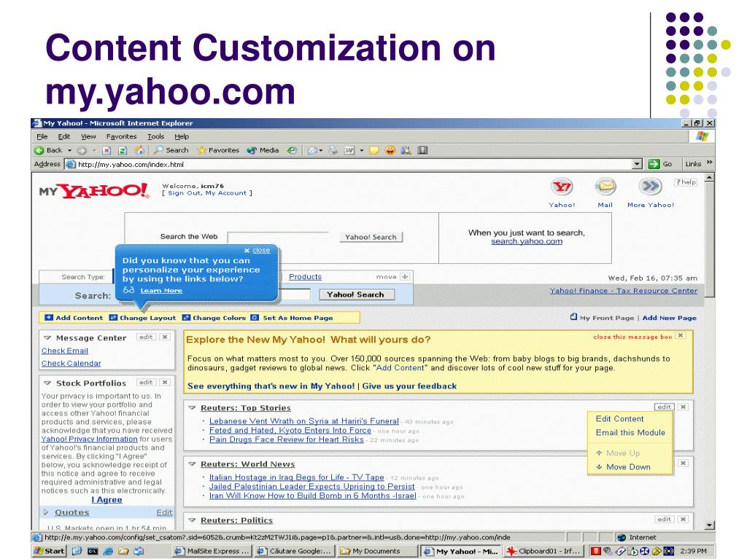This screenshot has height=560, width=747.
Task: Click Learn More in the blue tip bubble
Action: (161, 290)
